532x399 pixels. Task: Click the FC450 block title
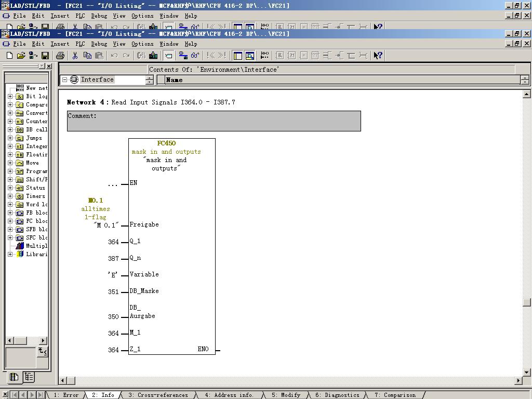[x=166, y=143]
